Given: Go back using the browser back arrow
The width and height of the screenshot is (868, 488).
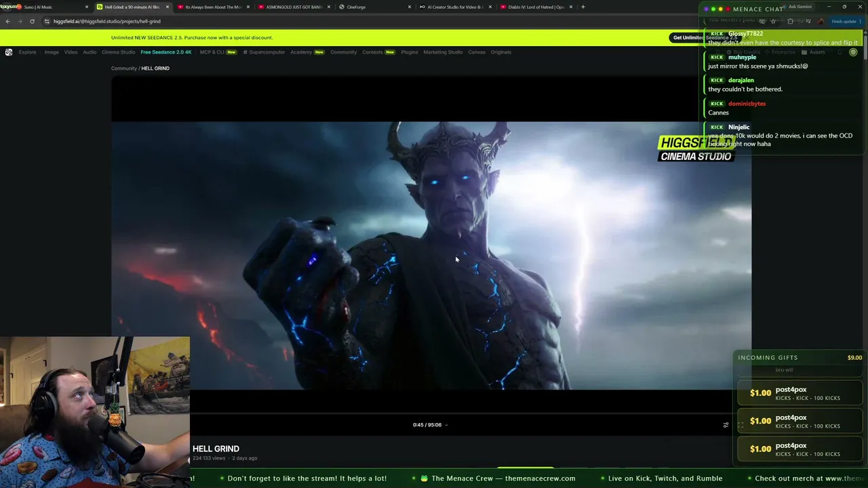Looking at the screenshot, I should [7, 21].
